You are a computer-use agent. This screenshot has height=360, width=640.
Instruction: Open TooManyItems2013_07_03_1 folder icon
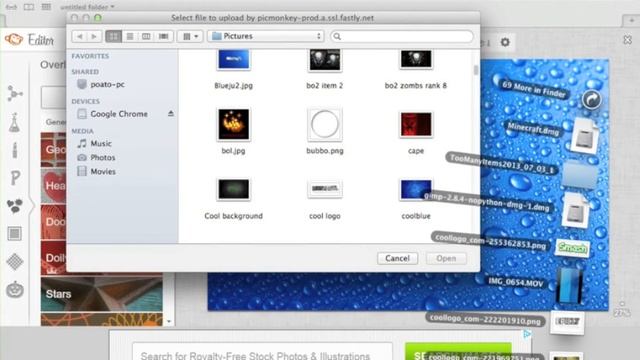coord(580,174)
